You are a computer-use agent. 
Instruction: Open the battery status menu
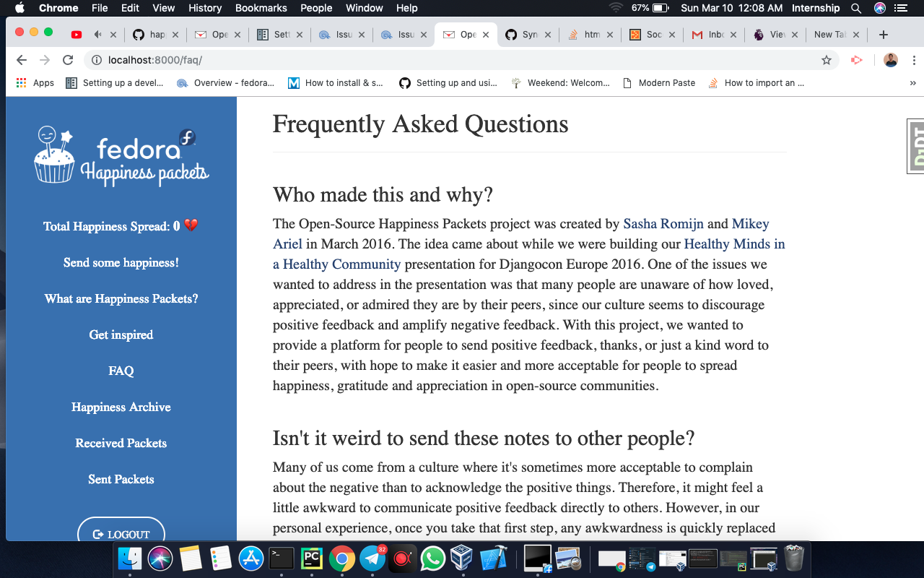pyautogui.click(x=650, y=8)
